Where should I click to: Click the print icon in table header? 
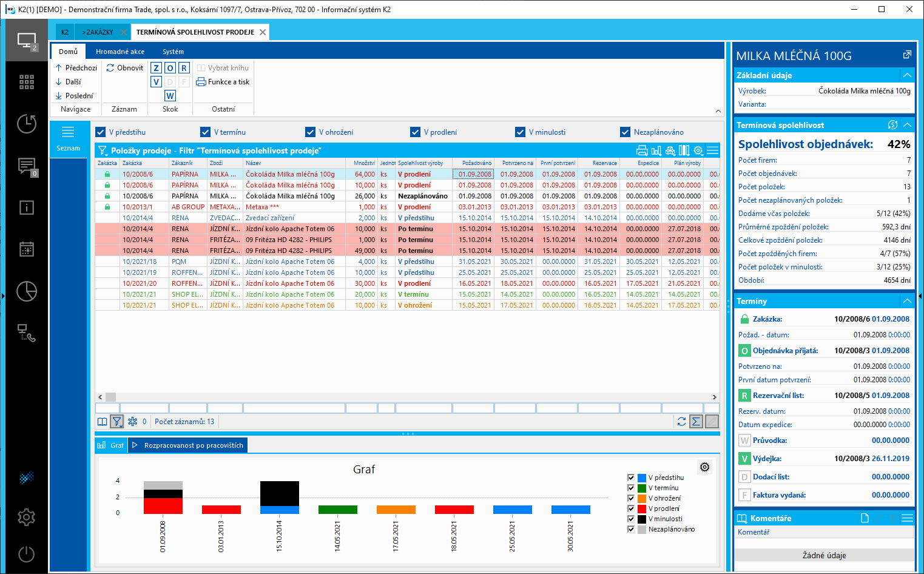coord(642,150)
